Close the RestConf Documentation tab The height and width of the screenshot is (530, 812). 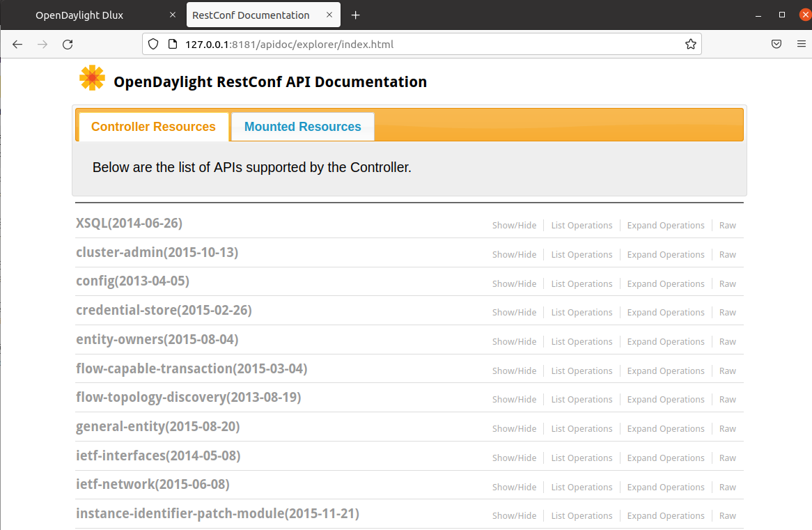click(329, 15)
